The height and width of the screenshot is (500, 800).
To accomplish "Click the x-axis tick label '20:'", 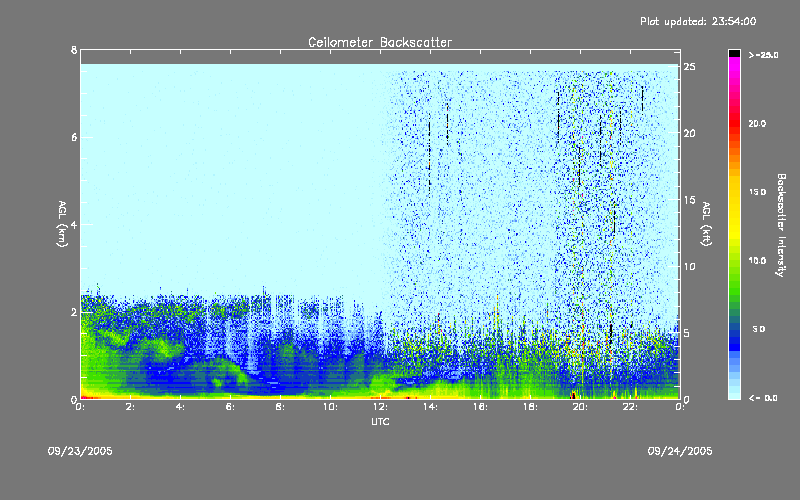I will [580, 407].
